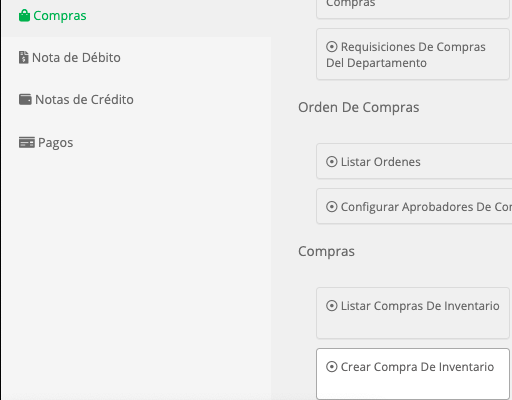Select Pagos from the sidebar
The image size is (512, 400).
click(136, 142)
